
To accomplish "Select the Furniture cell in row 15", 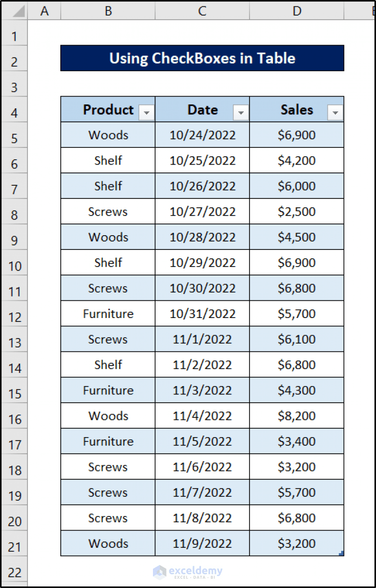I will [x=107, y=390].
